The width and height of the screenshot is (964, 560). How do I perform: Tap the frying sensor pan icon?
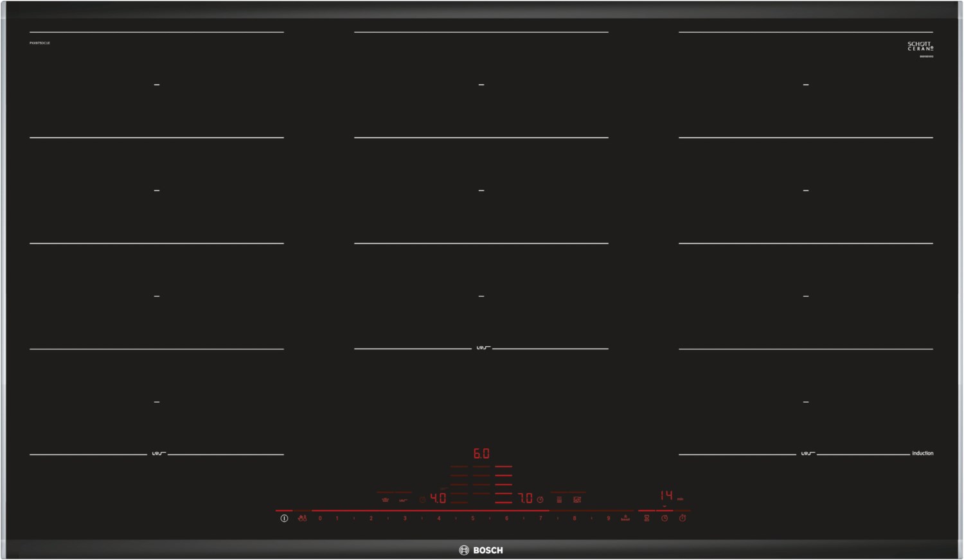(577, 499)
